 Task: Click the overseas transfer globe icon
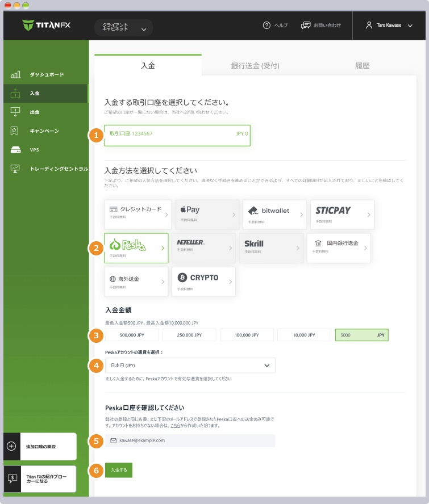113,279
